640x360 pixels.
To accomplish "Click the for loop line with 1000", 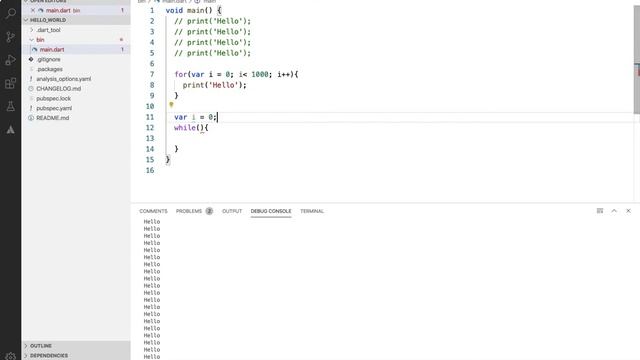I will click(x=236, y=74).
